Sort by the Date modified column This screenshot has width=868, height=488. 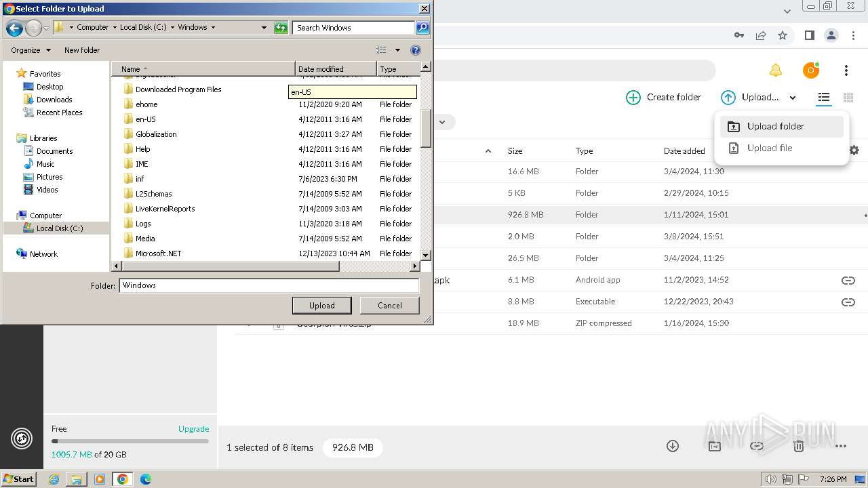(x=336, y=69)
